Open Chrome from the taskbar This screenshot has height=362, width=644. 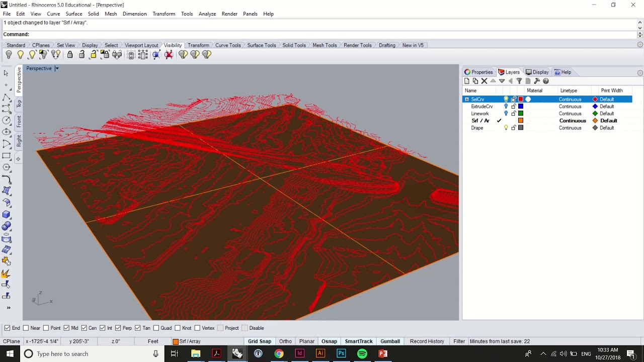coord(279,353)
